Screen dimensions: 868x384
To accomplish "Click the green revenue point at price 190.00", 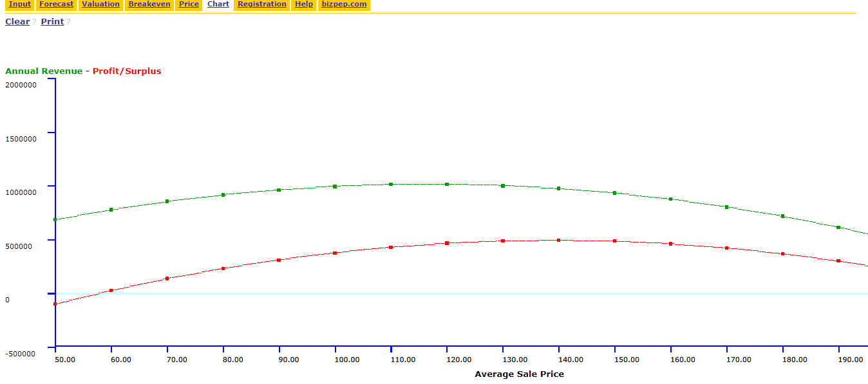I will pyautogui.click(x=838, y=227).
